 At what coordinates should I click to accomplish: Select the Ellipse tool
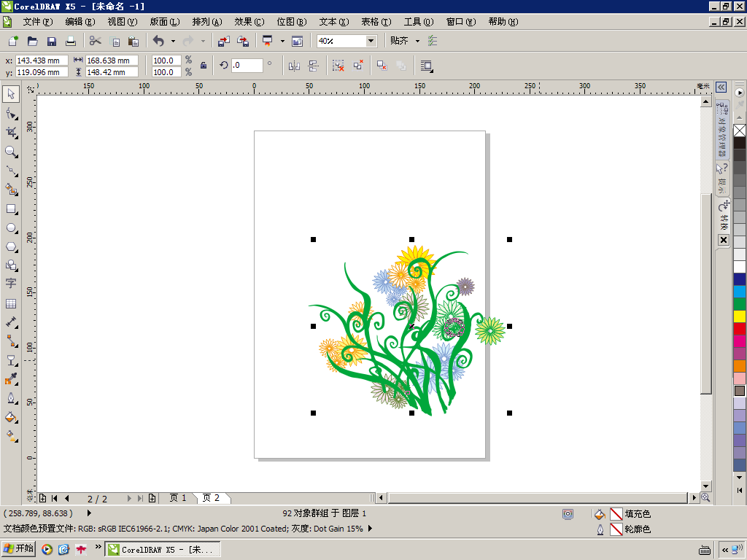(x=11, y=227)
